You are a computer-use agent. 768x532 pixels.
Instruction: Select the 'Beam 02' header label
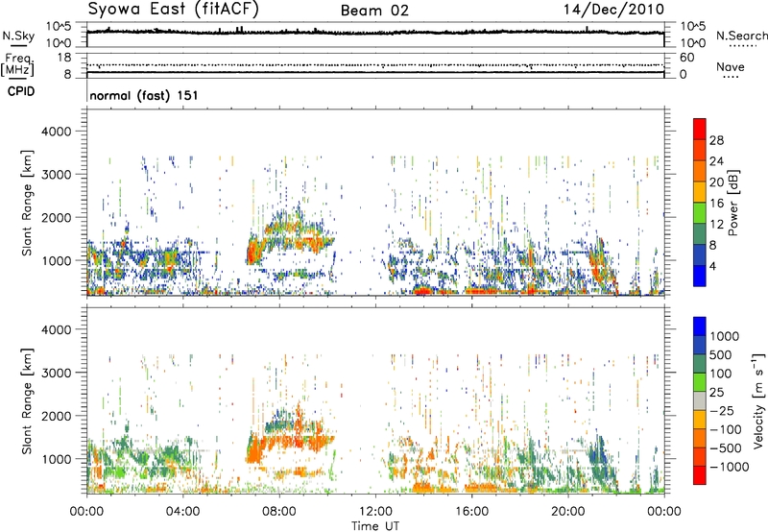(x=374, y=11)
